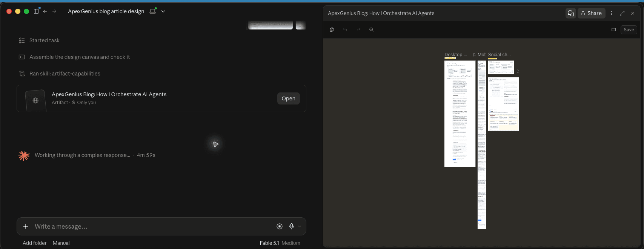
Task: Click the skill scroll icon
Action: pyautogui.click(x=22, y=74)
